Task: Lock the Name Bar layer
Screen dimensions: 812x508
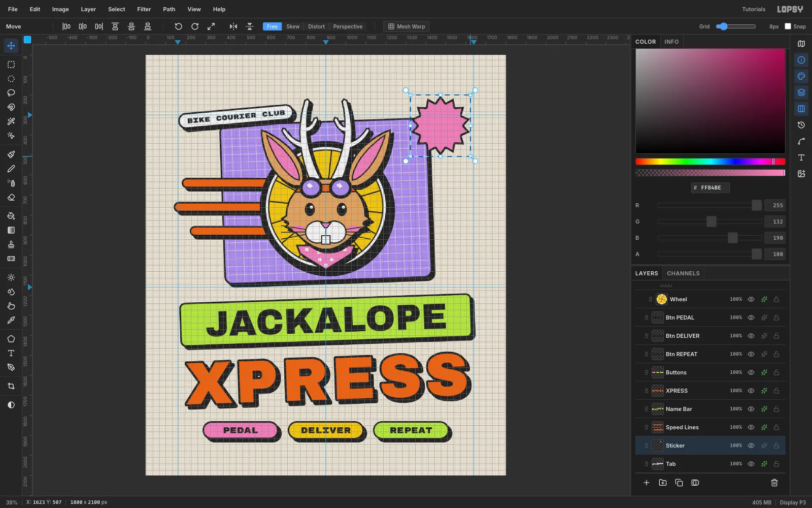Action: coord(776,409)
